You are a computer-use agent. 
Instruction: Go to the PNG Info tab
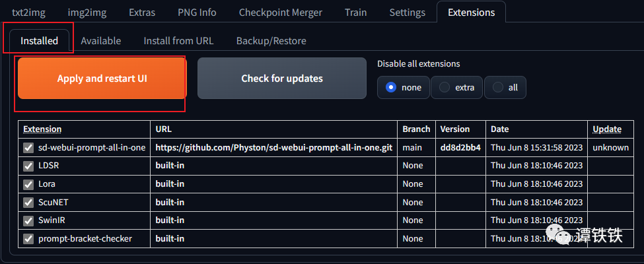coord(197,13)
